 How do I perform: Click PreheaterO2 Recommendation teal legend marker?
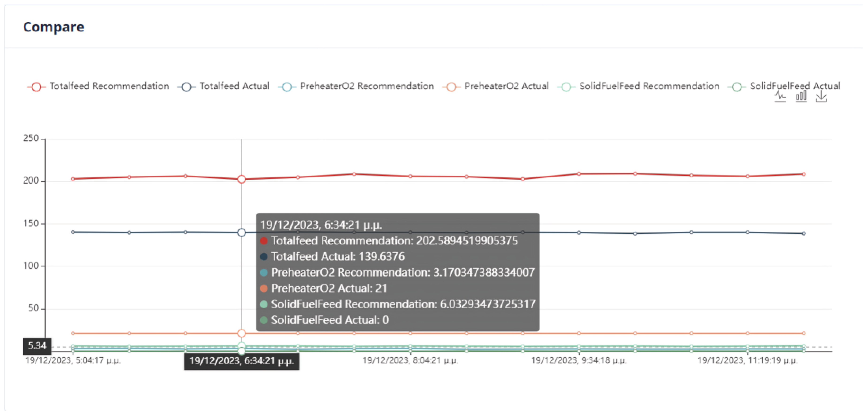[x=287, y=87]
